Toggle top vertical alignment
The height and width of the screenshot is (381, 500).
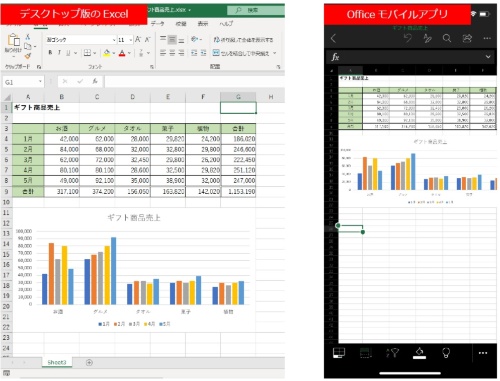[x=163, y=39]
